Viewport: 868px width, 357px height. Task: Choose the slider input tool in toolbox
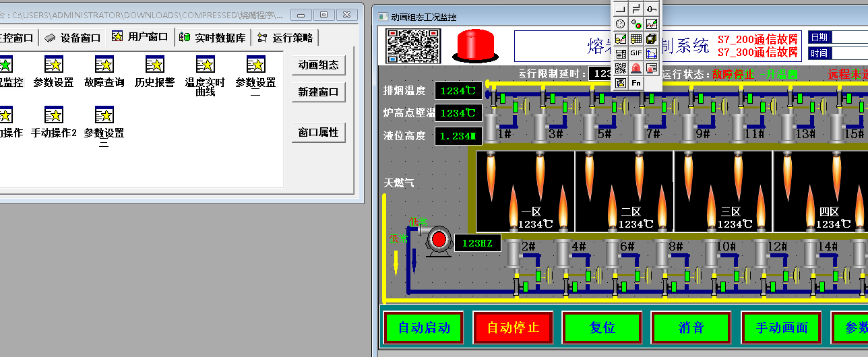[x=652, y=9]
